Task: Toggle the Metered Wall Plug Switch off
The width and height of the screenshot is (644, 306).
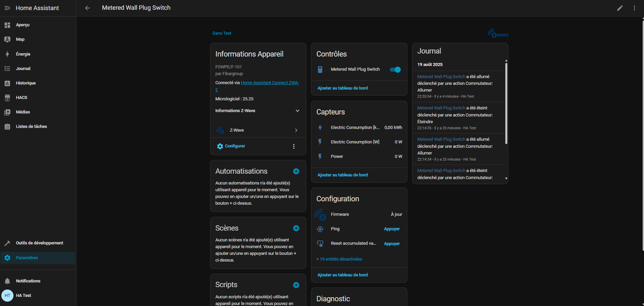Action: click(x=395, y=70)
